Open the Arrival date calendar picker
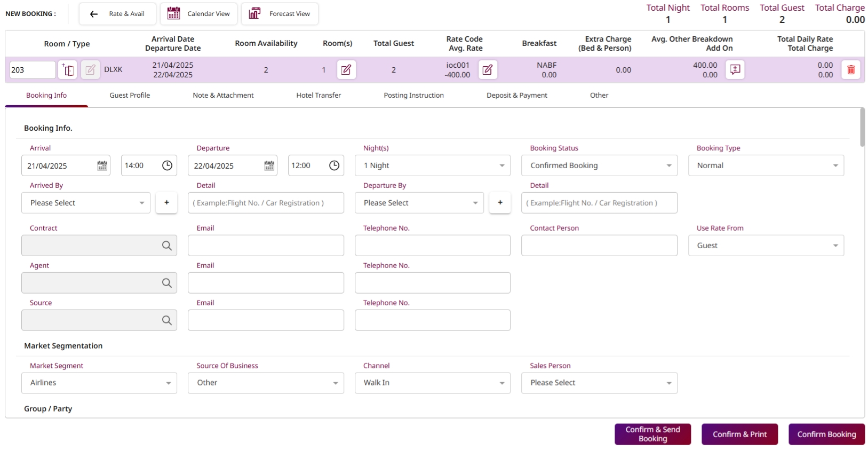 [x=102, y=166]
